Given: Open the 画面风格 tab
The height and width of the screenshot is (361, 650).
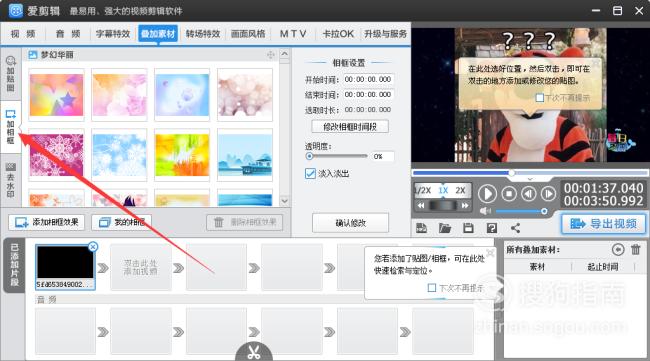Looking at the screenshot, I should point(248,34).
